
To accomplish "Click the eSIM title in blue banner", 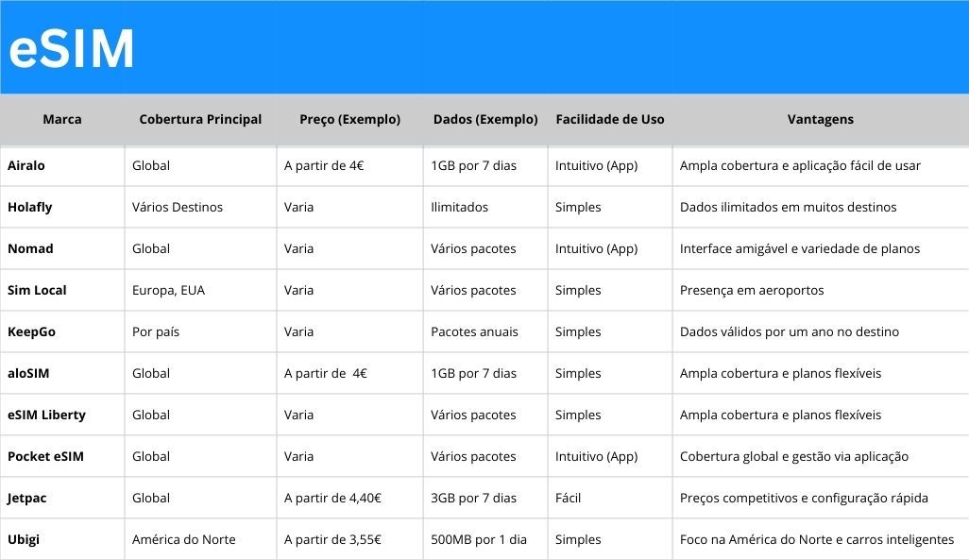I will tap(71, 49).
